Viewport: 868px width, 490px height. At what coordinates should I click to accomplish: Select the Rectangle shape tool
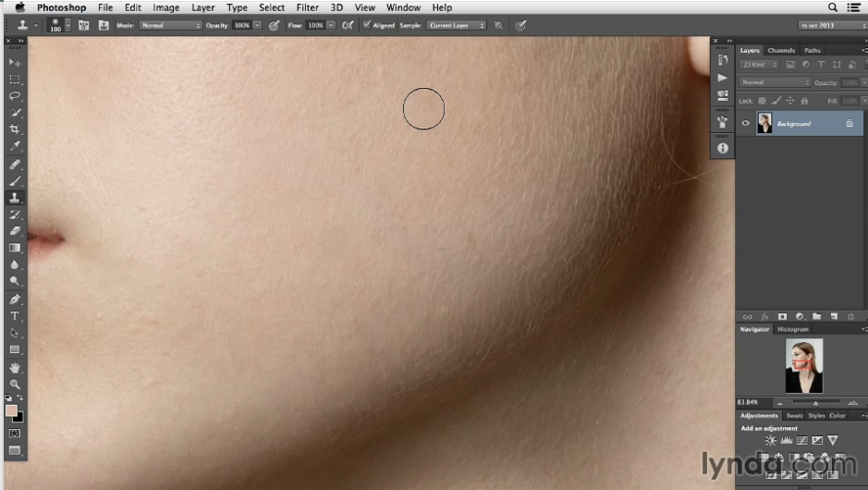(x=15, y=349)
